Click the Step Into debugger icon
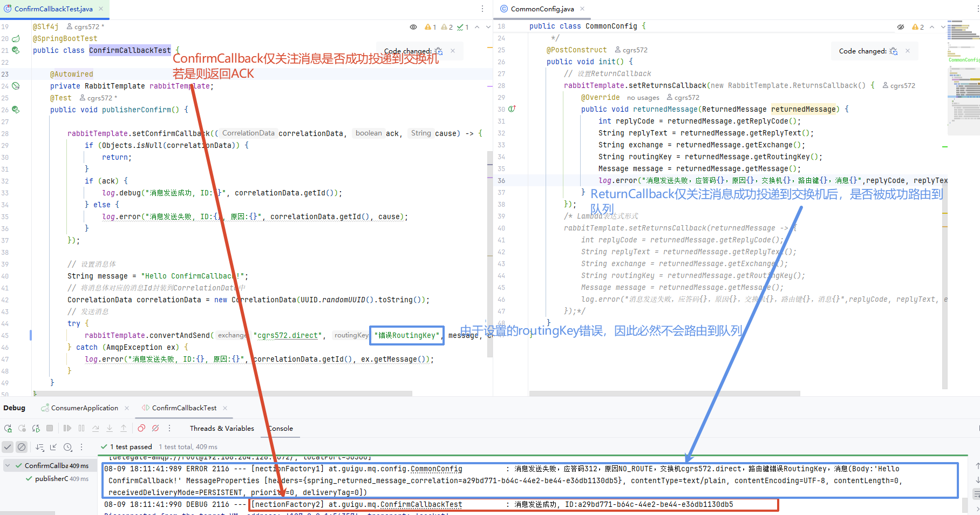Viewport: 980px width, 515px height. [110, 428]
